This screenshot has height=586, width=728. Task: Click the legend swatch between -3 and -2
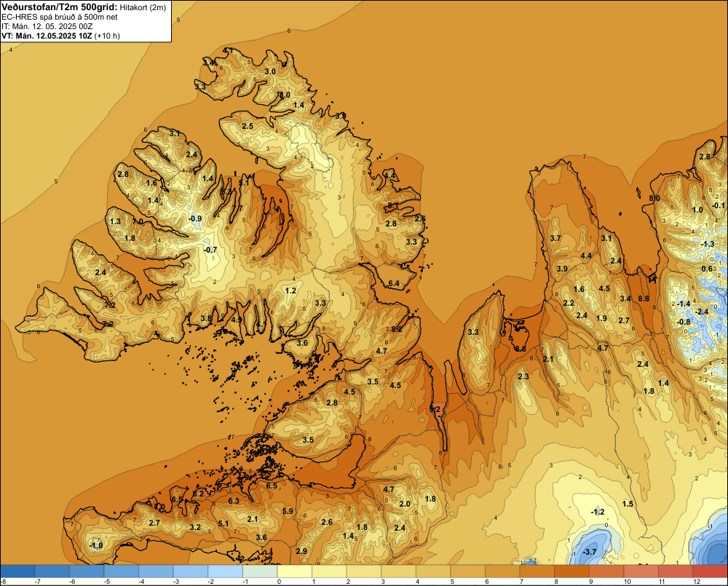pos(191,571)
